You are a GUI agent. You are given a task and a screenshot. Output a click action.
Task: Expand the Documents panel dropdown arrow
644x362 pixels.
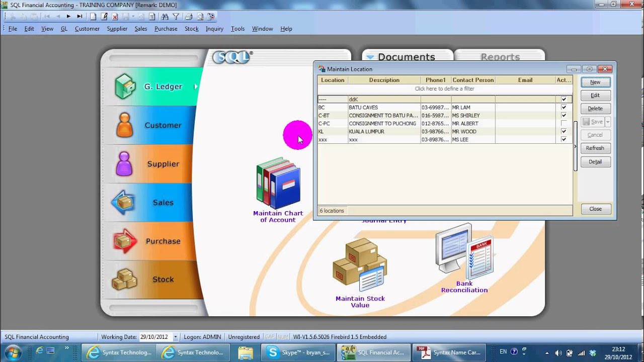tap(370, 57)
